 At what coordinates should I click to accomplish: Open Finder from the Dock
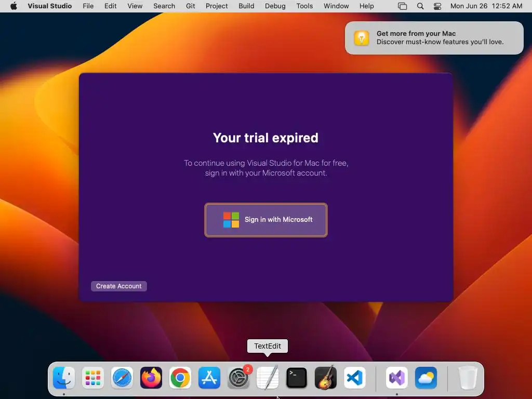(x=64, y=378)
